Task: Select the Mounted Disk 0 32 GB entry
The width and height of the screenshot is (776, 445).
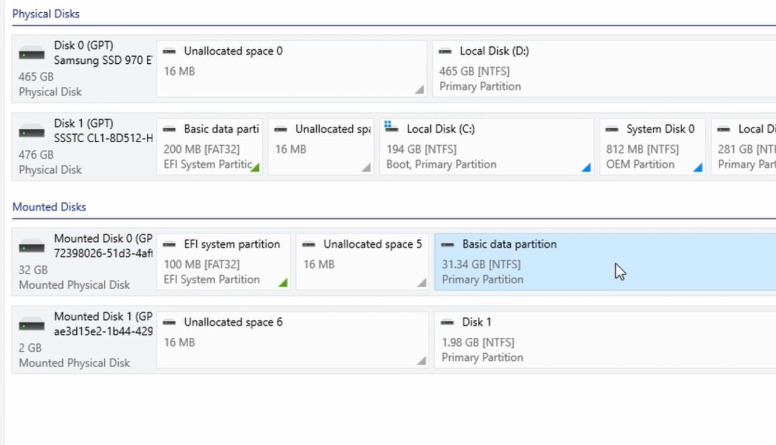Action: pyautogui.click(x=83, y=261)
